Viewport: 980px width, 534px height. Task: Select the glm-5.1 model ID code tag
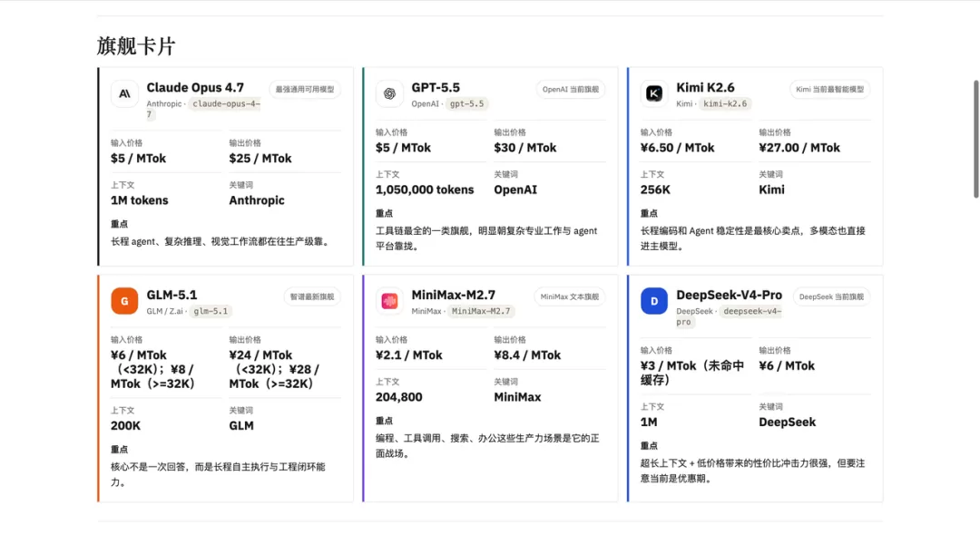211,311
